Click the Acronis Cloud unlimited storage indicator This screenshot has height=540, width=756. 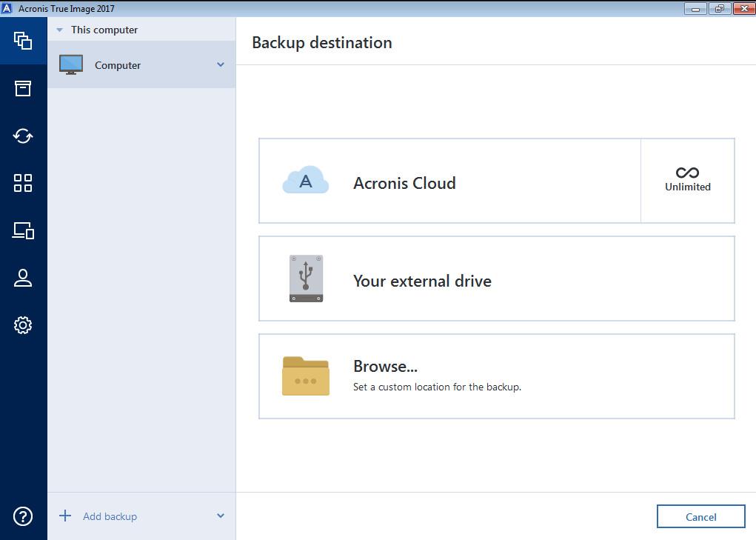[687, 180]
